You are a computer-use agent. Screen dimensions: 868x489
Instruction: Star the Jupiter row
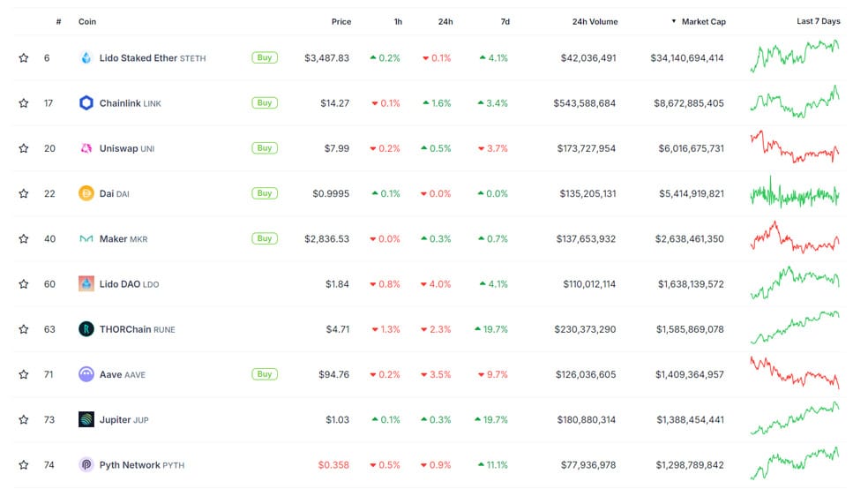click(x=23, y=420)
